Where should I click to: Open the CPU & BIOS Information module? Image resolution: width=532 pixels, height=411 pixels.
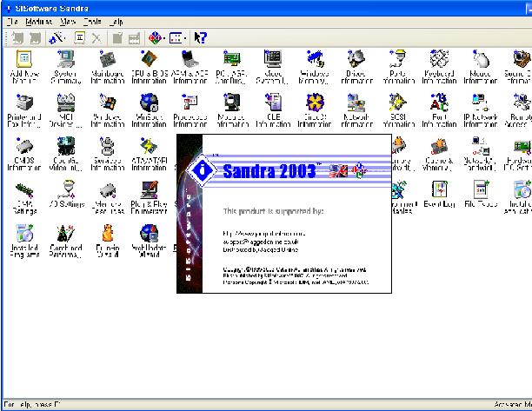pyautogui.click(x=149, y=67)
